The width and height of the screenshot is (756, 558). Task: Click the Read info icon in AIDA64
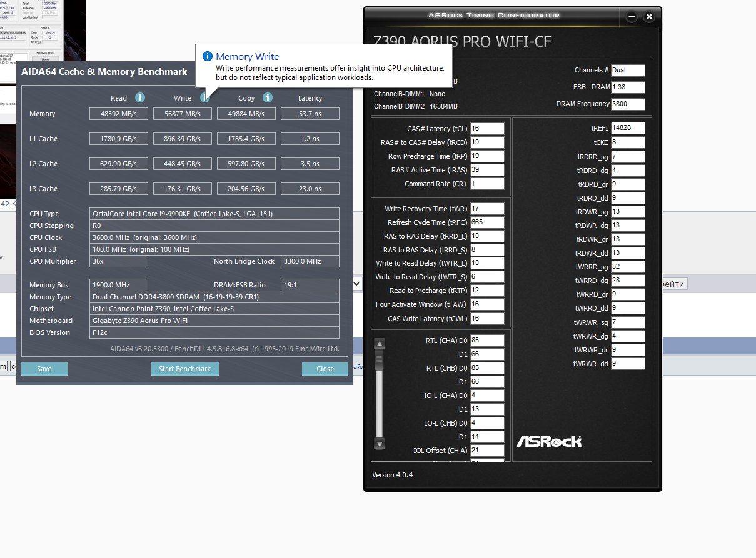[140, 97]
